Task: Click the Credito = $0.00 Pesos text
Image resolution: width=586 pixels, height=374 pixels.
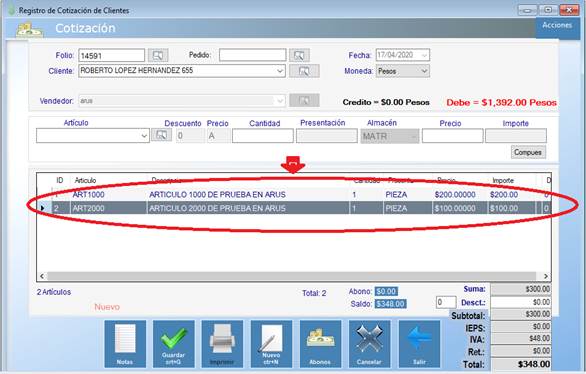Action: click(x=386, y=102)
